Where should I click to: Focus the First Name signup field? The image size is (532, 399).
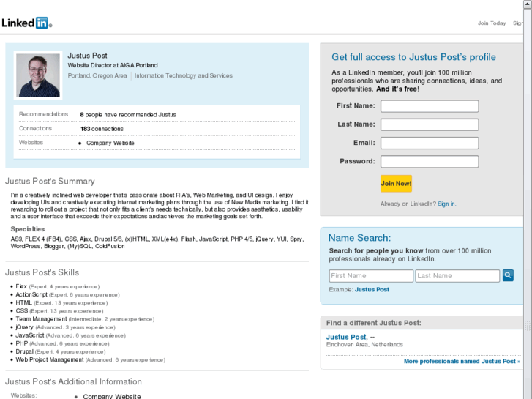pyautogui.click(x=430, y=106)
